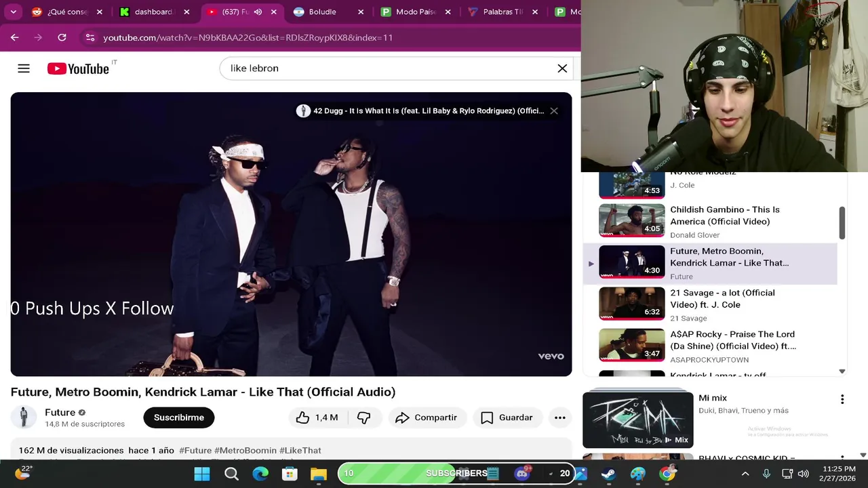
Task: Click the video player to pause
Action: click(291, 234)
